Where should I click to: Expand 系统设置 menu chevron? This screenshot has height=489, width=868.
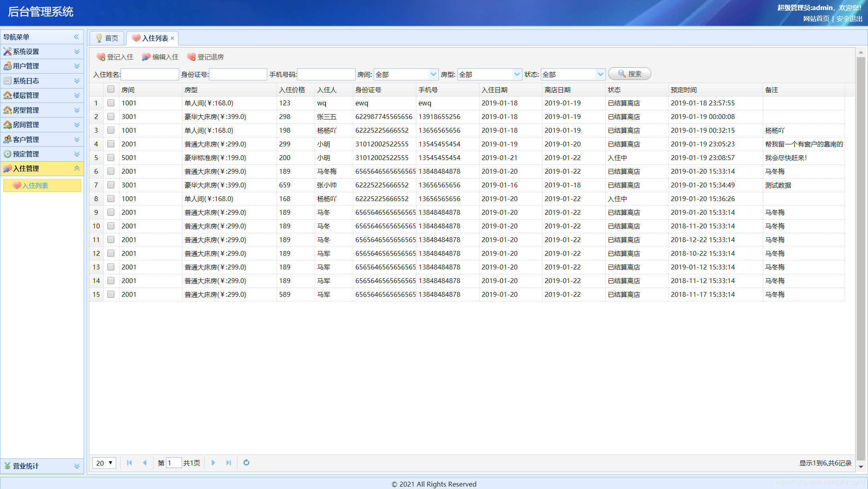point(77,51)
